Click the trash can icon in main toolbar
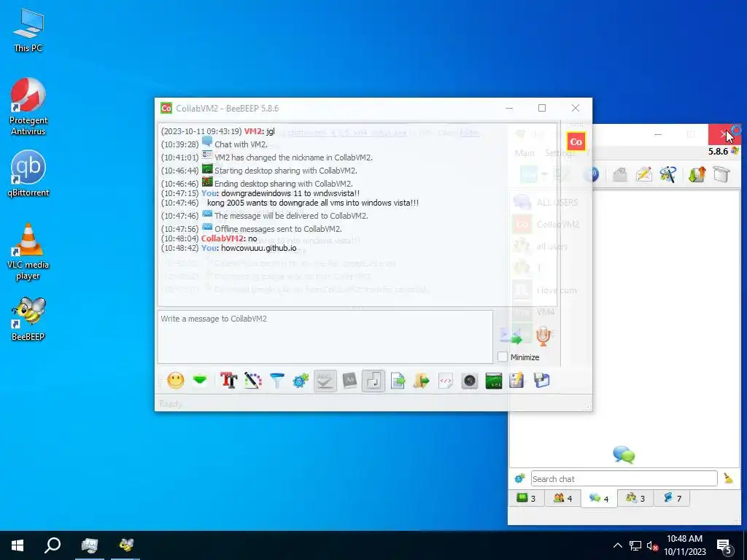Image resolution: width=747 pixels, height=560 pixels. 721,174
